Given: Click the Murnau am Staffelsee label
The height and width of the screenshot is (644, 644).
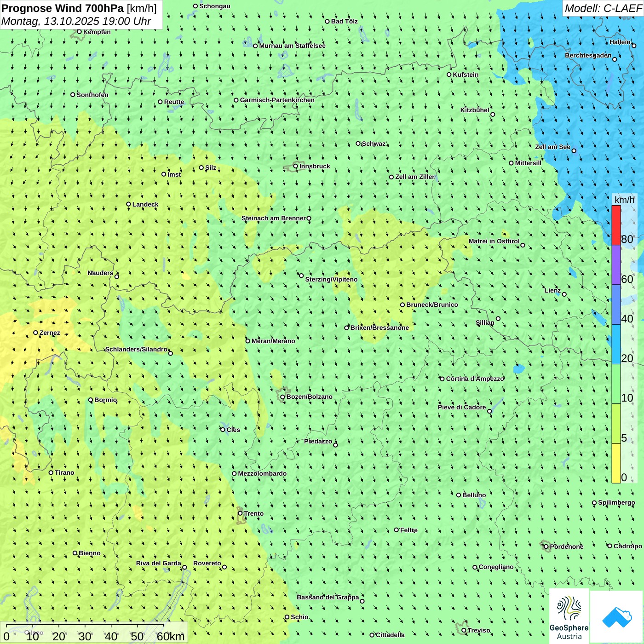Looking at the screenshot, I should coord(293,46).
